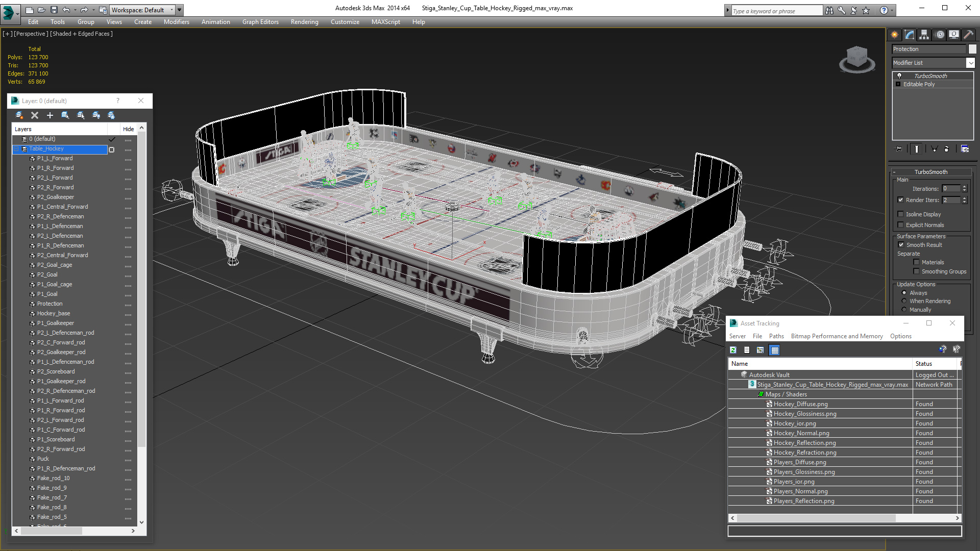Toggle Smooth Result checkbox
The width and height of the screenshot is (980, 551).
click(x=901, y=245)
